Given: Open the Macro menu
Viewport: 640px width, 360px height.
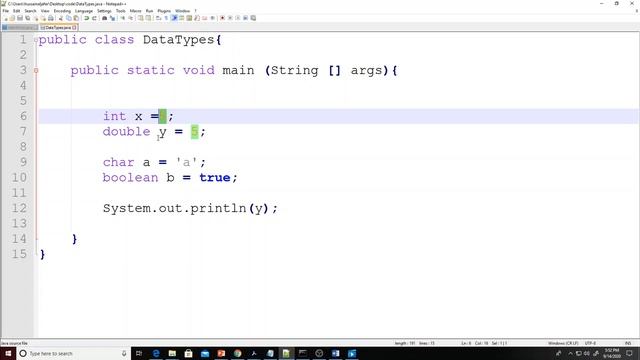Looking at the screenshot, I should (136, 11).
